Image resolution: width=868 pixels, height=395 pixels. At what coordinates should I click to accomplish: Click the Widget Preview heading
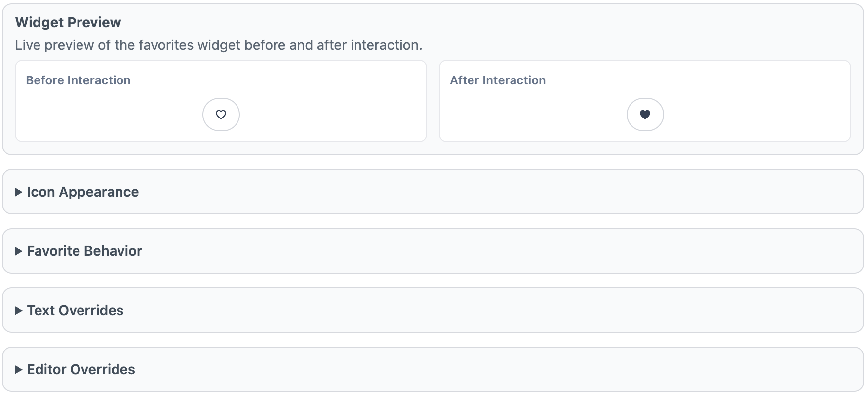point(68,22)
